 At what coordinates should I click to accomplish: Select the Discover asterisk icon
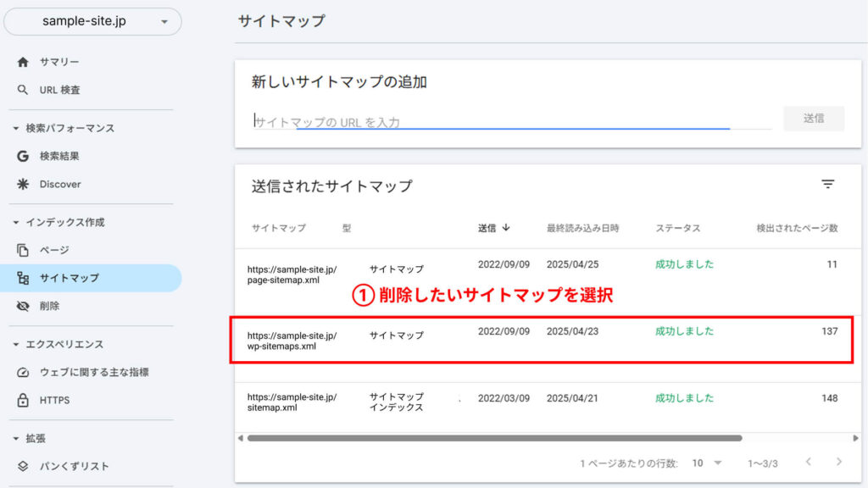click(23, 184)
